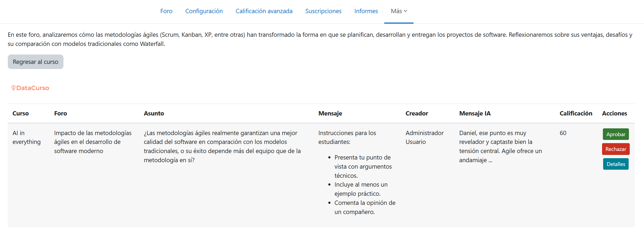Switch to the Foro tab
Viewport: 644px width, 232px height.
point(166,11)
